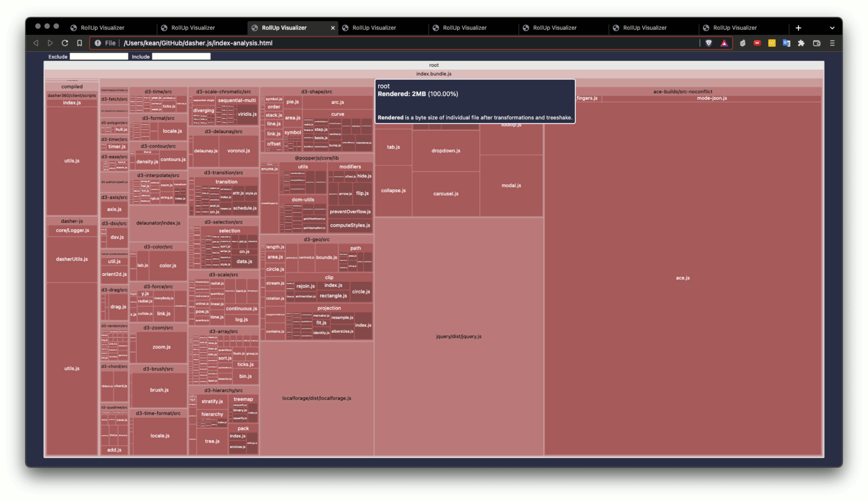
Task: Open the extensions puzzle piece menu
Action: (x=801, y=43)
